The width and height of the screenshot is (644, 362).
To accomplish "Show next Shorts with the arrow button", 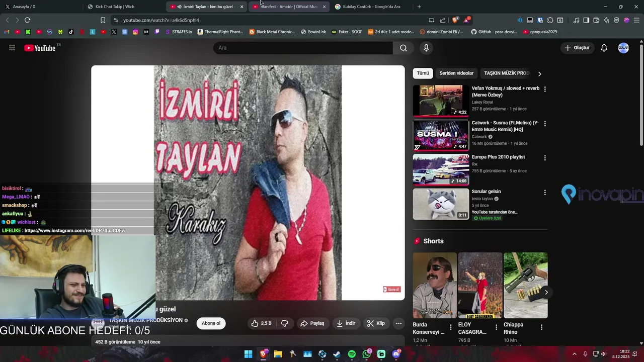I will (x=546, y=292).
